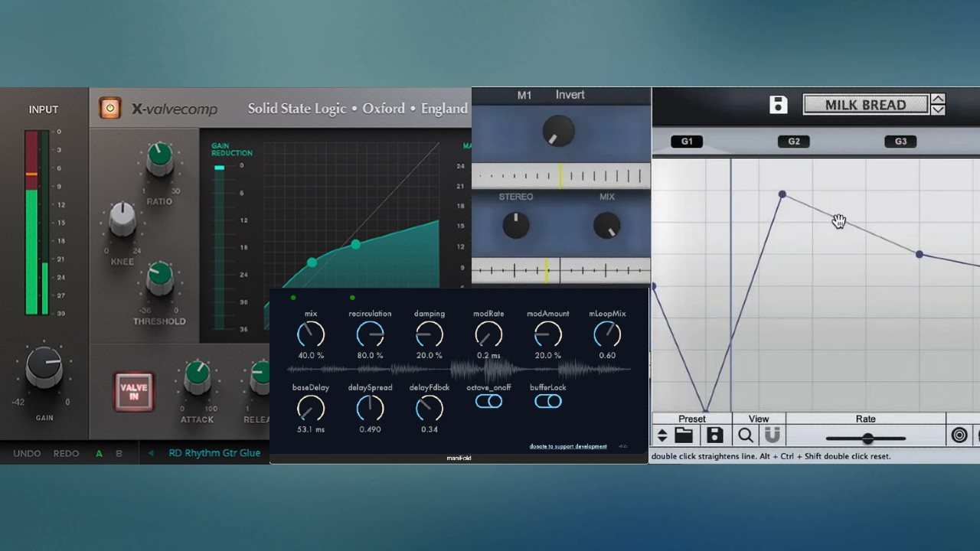
Task: Click the STEREO knob
Action: tap(515, 225)
